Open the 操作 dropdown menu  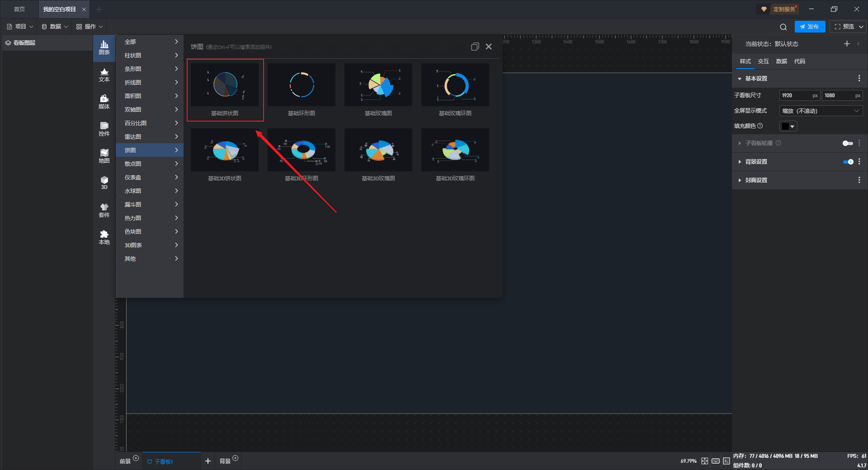point(90,27)
